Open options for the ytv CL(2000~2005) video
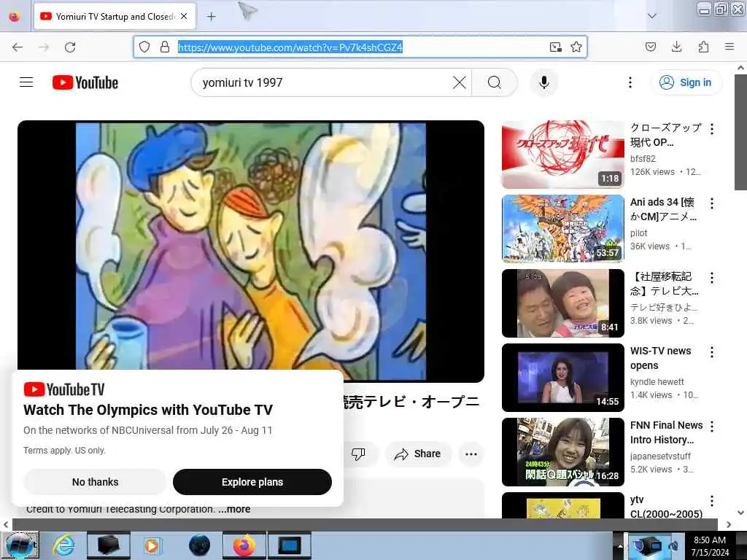747x560 pixels. [712, 500]
